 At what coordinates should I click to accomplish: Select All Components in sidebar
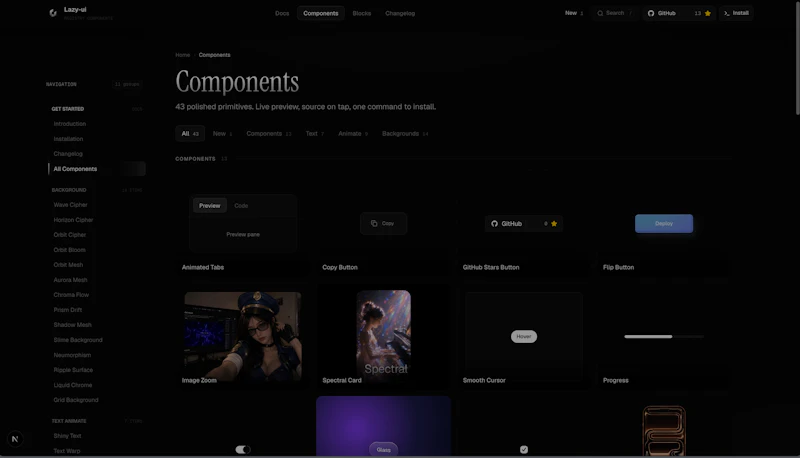click(97, 169)
